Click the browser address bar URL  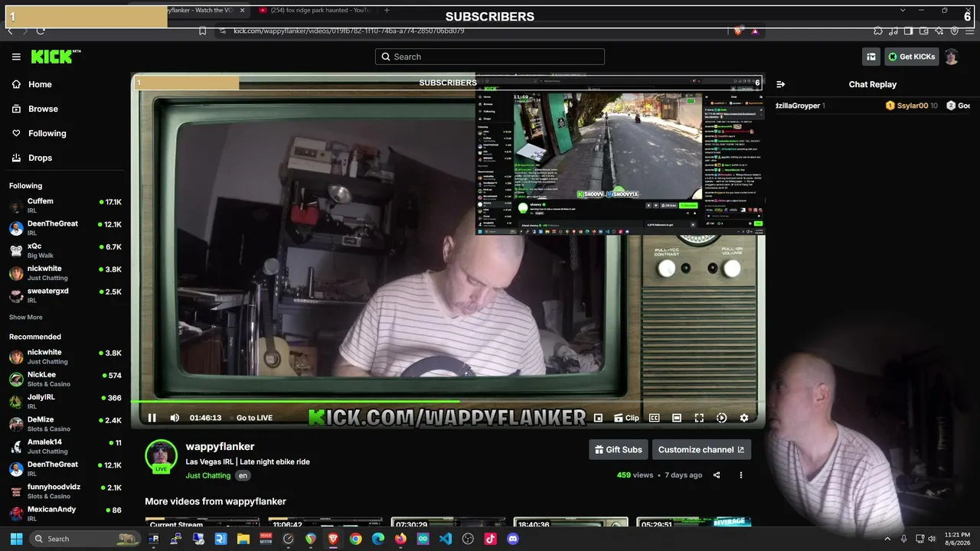[x=348, y=31]
